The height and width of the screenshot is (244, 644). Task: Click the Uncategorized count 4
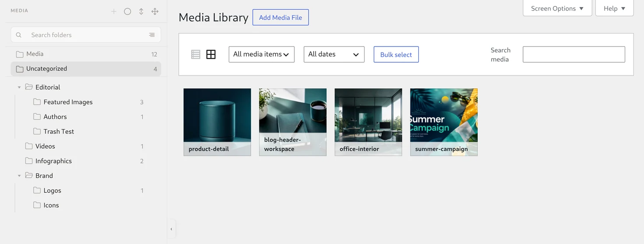[x=155, y=69]
